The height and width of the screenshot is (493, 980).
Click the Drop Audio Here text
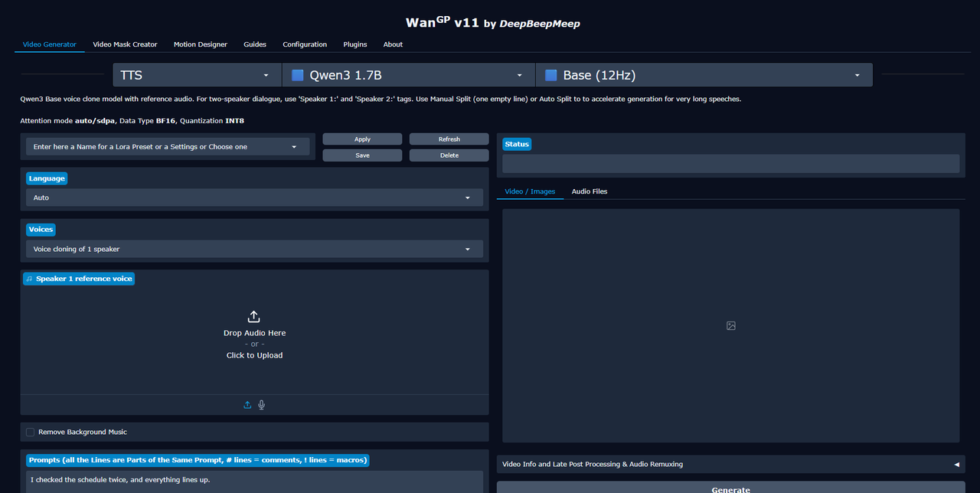[254, 333]
